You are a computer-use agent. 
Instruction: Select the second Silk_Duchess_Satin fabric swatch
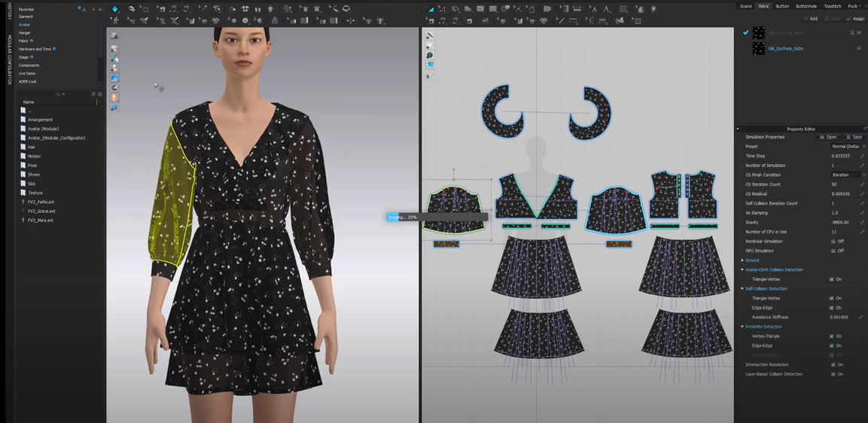coord(759,48)
